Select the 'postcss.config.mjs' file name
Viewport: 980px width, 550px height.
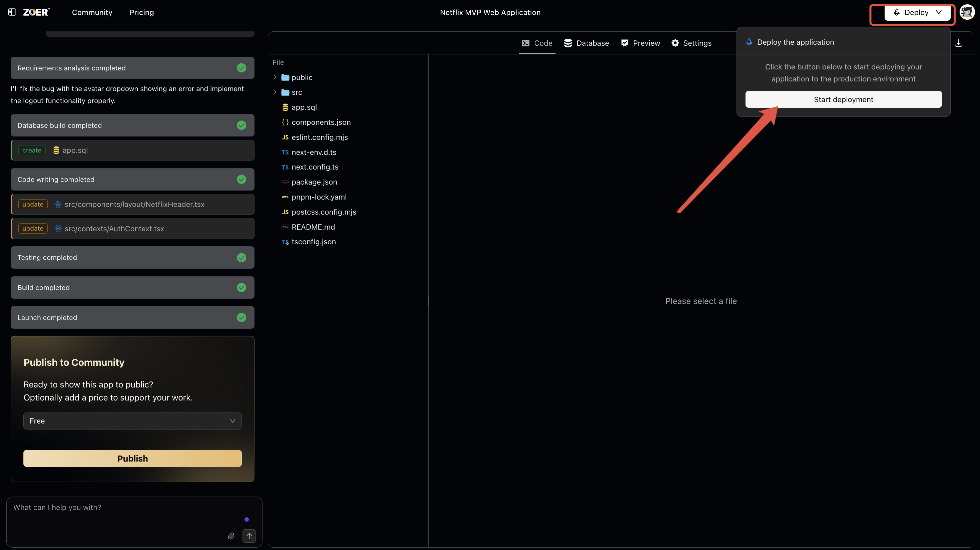324,212
